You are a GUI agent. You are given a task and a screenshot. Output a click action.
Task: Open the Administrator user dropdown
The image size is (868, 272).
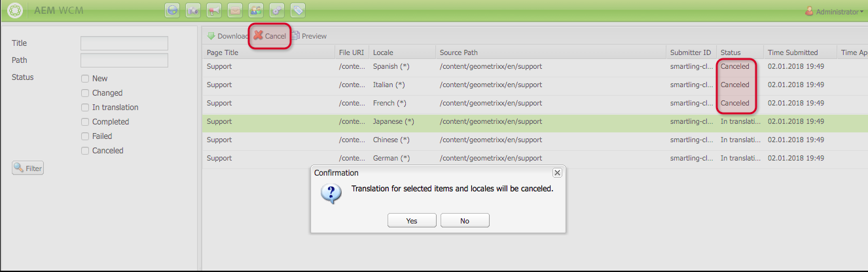pyautogui.click(x=833, y=11)
